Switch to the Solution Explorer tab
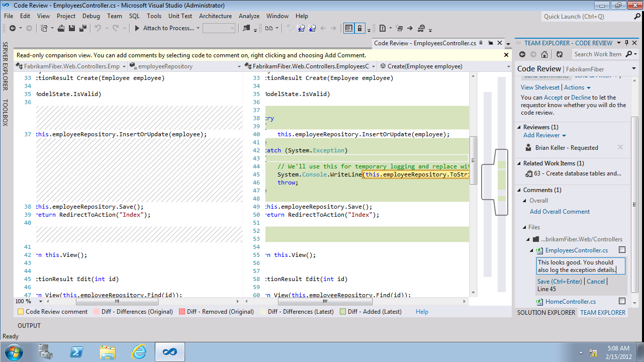Screen dimensions: 644x362 pyautogui.click(x=546, y=313)
